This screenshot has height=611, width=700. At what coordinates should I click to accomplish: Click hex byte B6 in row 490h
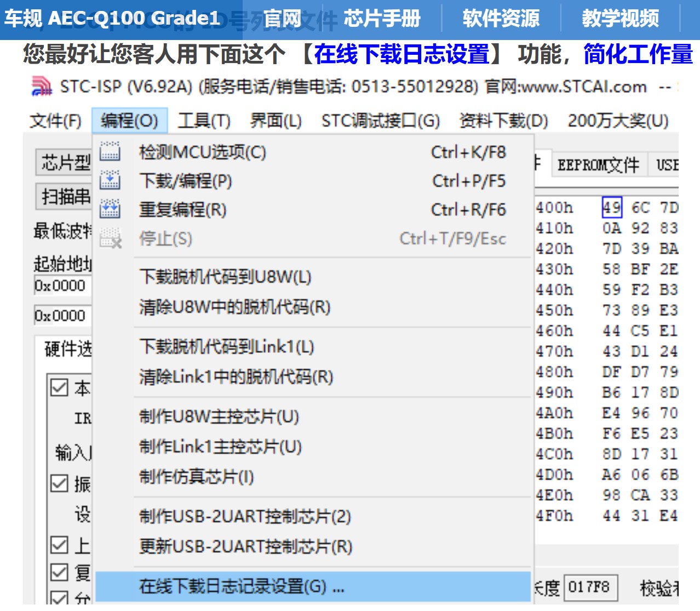pyautogui.click(x=612, y=392)
